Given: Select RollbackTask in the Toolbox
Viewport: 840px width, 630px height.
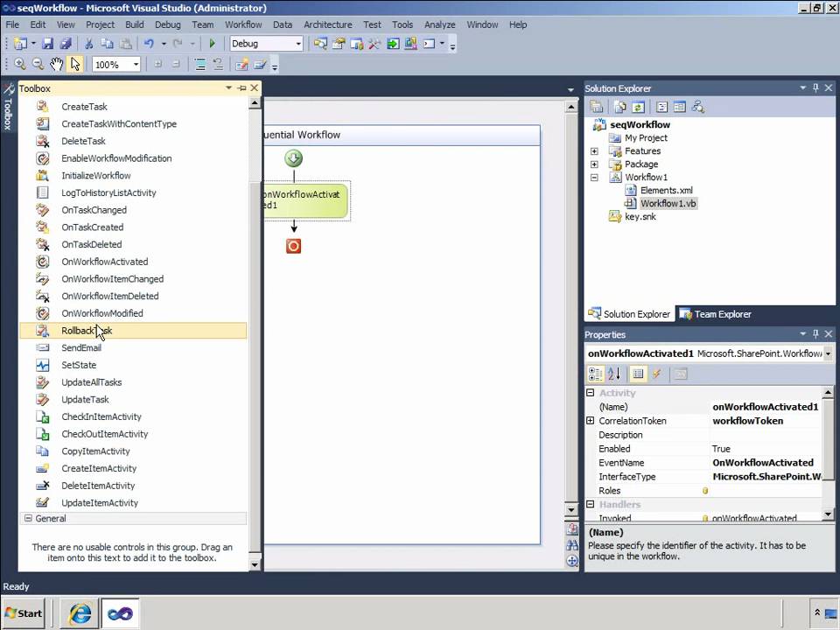Looking at the screenshot, I should (x=133, y=331).
